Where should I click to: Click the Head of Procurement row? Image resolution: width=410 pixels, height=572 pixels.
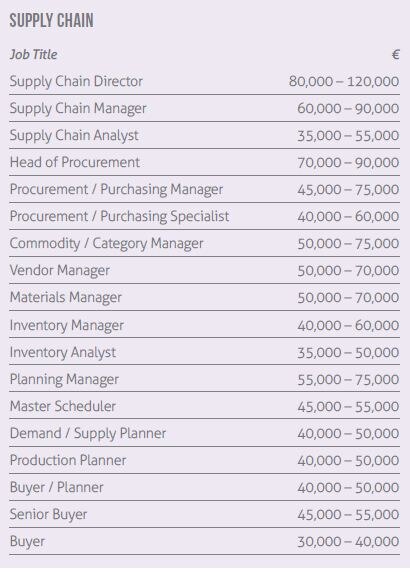[x=205, y=162]
